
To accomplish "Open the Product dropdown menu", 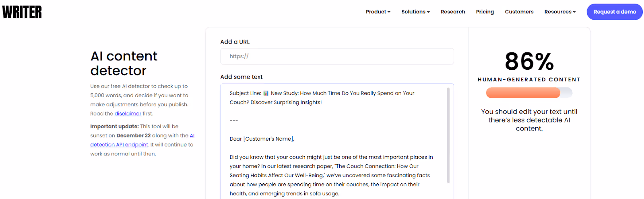I will [x=378, y=12].
